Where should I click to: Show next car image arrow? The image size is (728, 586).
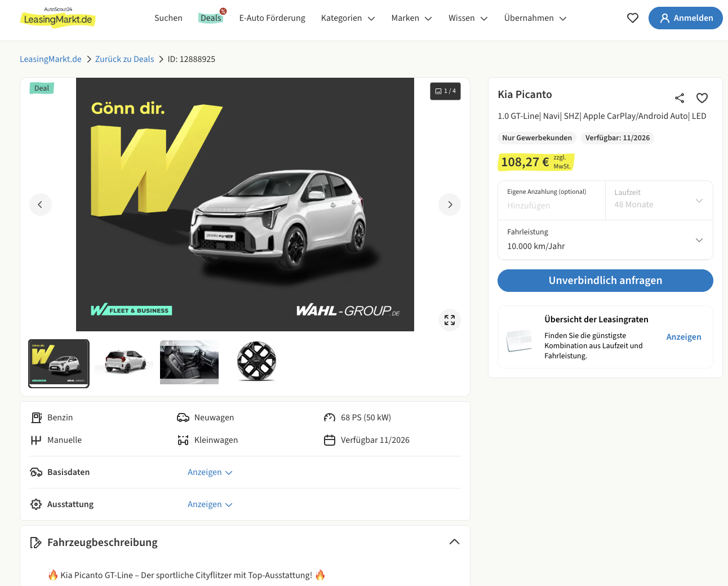click(450, 205)
